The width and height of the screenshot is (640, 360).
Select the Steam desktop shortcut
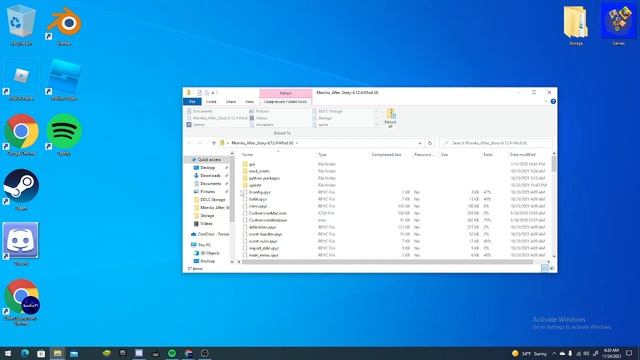coord(21,190)
